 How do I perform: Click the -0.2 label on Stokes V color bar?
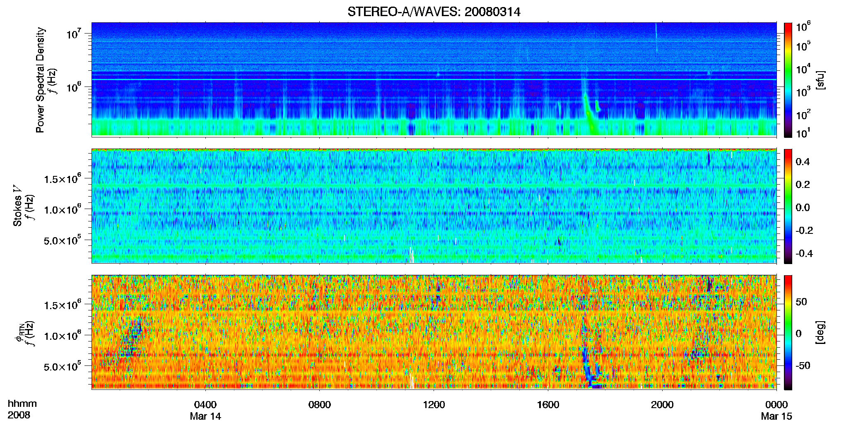point(804,231)
